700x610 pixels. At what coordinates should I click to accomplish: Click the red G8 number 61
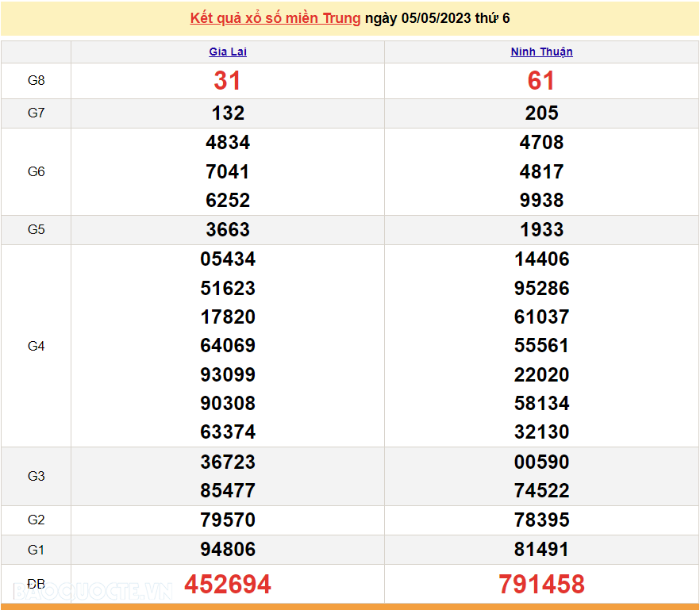click(541, 81)
